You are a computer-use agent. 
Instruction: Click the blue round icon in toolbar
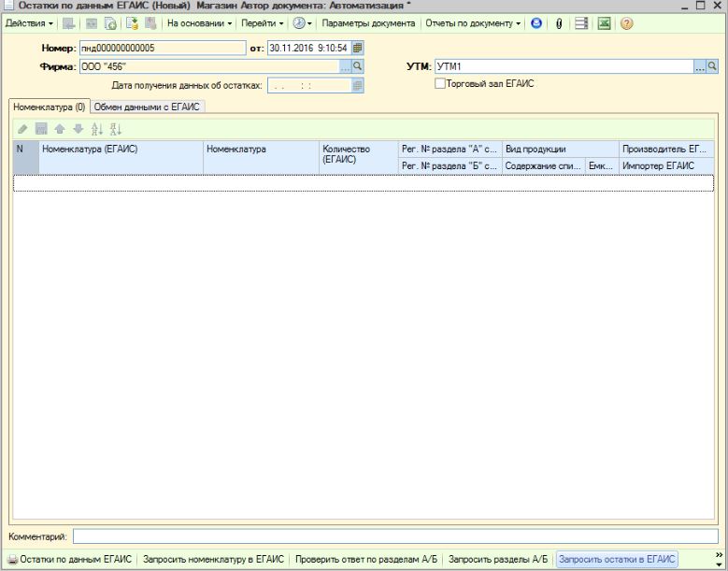[537, 23]
